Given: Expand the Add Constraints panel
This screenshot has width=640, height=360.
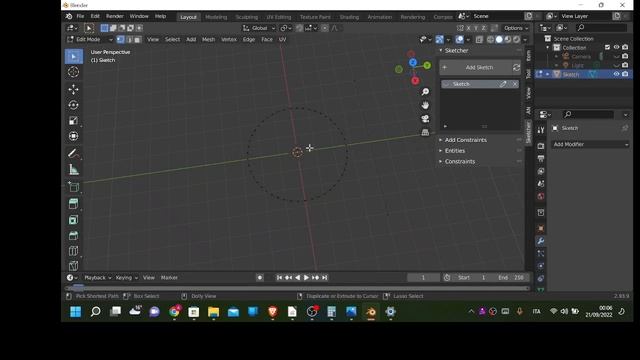Looking at the screenshot, I should [465, 140].
